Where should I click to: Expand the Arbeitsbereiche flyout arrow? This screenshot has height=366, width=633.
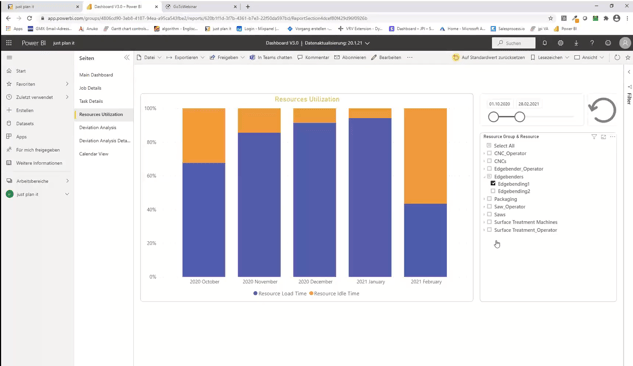67,181
